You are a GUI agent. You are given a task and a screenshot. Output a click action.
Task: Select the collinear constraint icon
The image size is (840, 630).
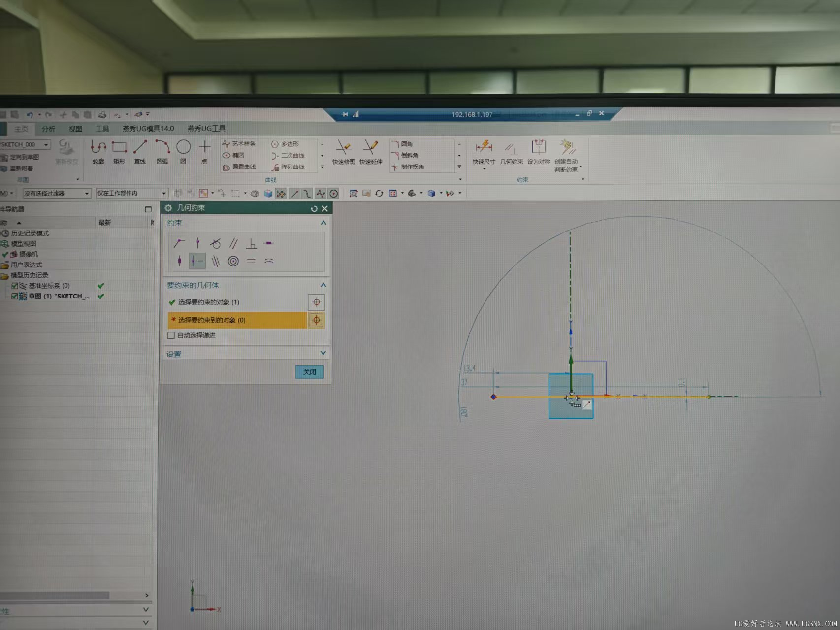click(x=215, y=261)
